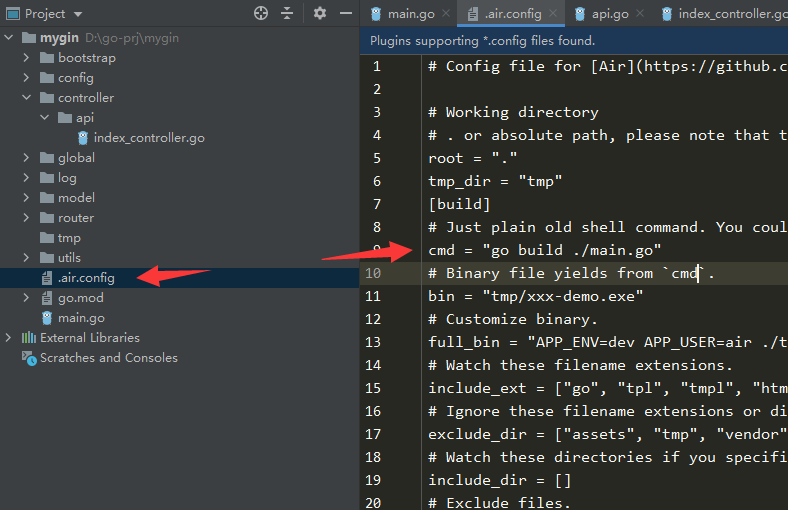
Task: Select the router folder icon
Action: (47, 218)
